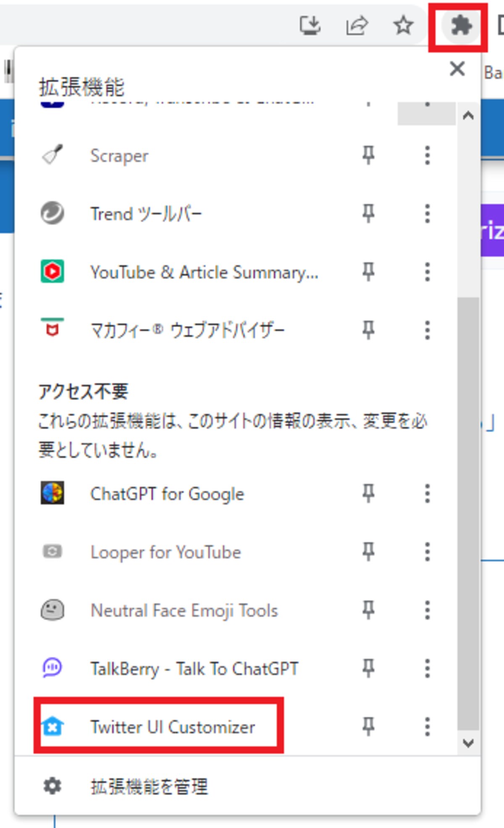Close the extensions popup with X
Image resolution: width=504 pixels, height=828 pixels.
457,69
